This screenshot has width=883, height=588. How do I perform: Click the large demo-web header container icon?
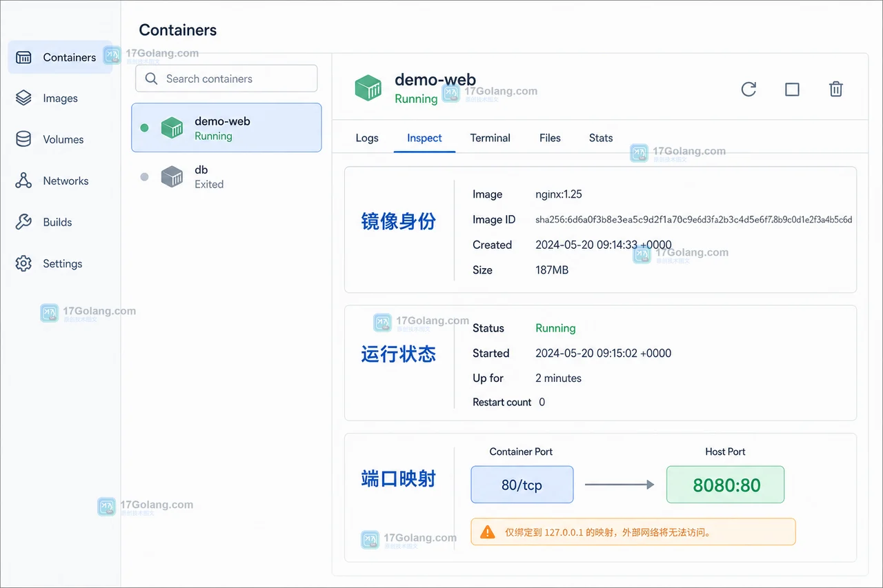pyautogui.click(x=368, y=88)
